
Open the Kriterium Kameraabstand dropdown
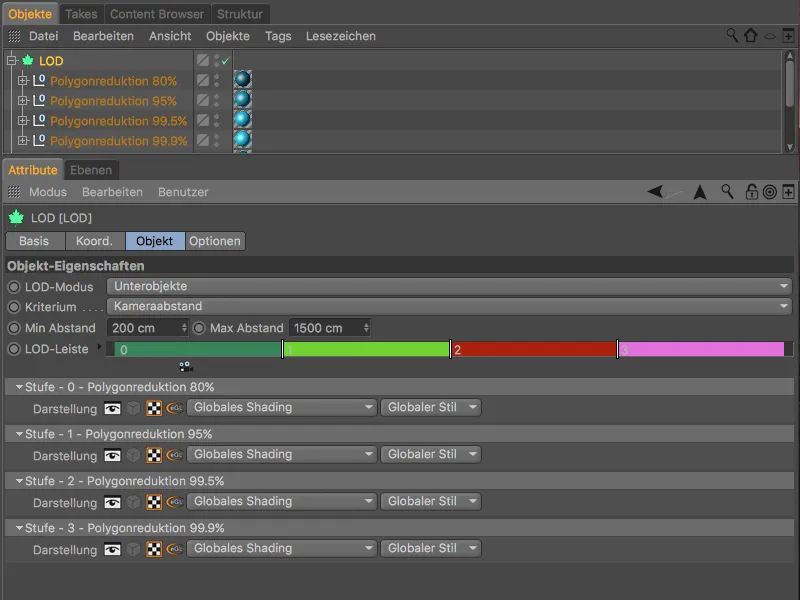[x=449, y=306]
